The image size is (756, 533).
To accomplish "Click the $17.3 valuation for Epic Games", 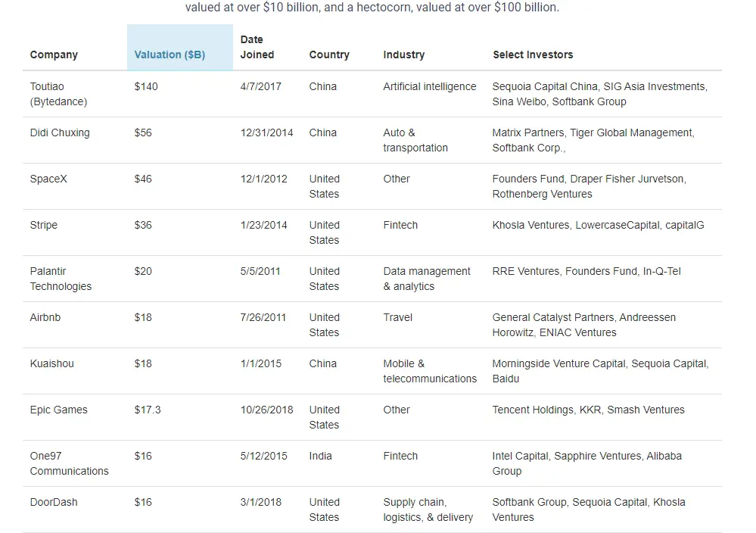I will 148,410.
